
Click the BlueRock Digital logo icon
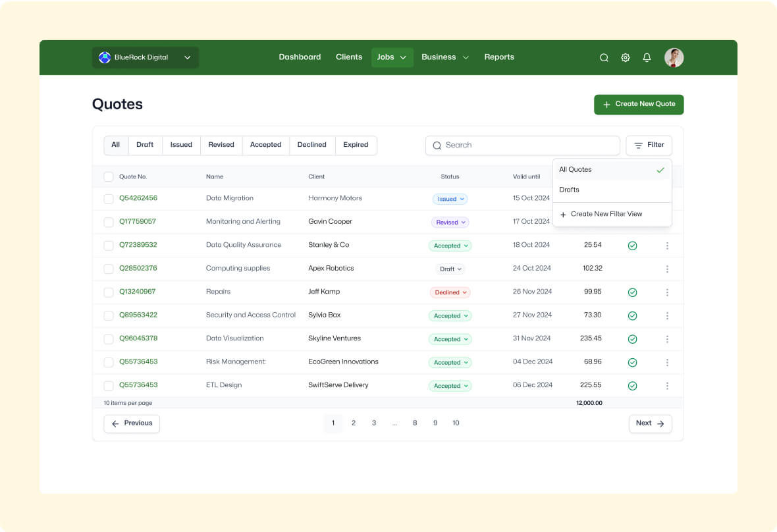[105, 57]
